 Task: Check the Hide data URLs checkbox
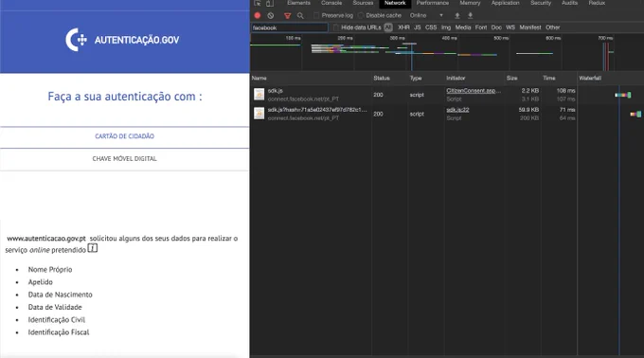[x=336, y=27]
